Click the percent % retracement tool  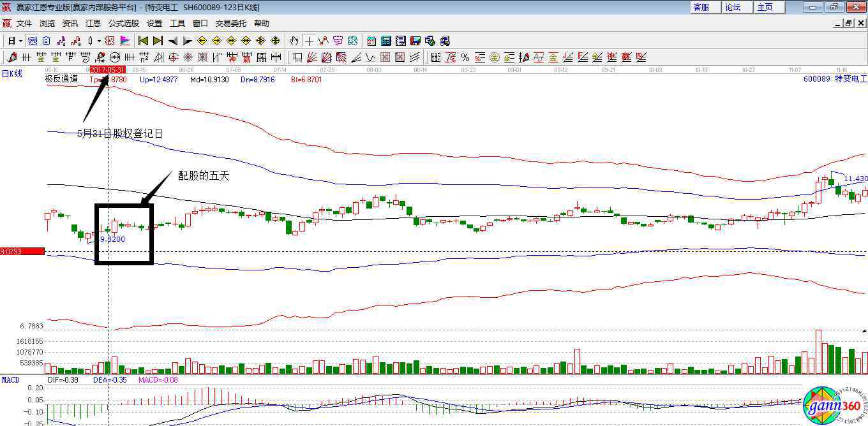tap(465, 57)
